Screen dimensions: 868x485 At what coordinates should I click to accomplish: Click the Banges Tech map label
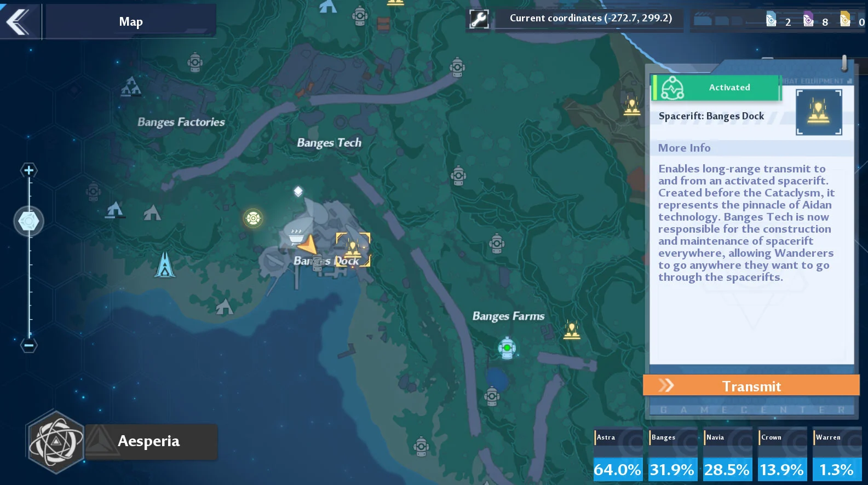click(329, 143)
